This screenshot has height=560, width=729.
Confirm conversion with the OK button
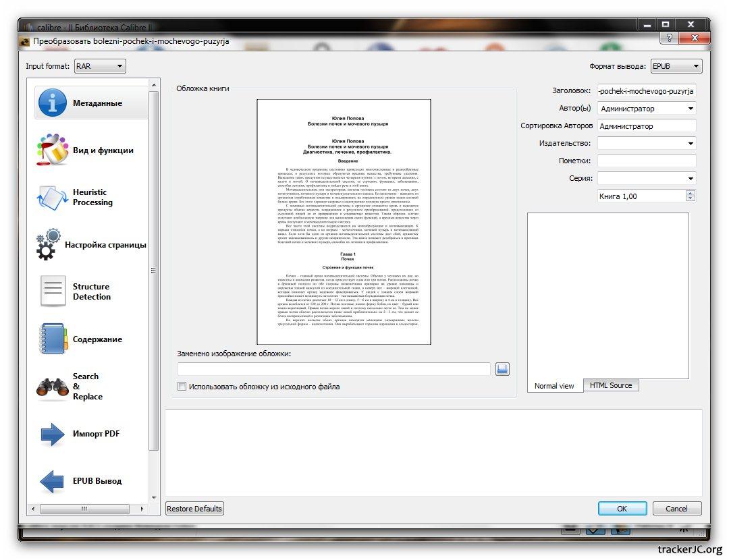tap(622, 509)
